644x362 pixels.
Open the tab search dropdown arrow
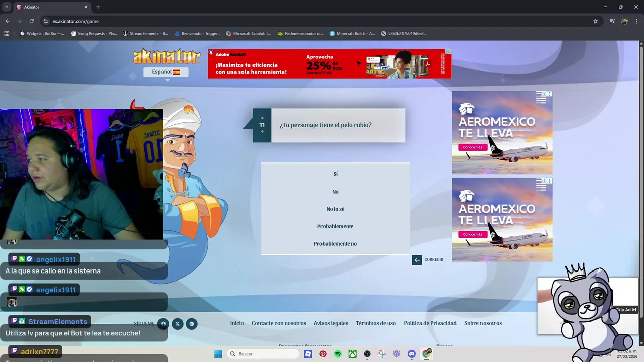[7, 7]
